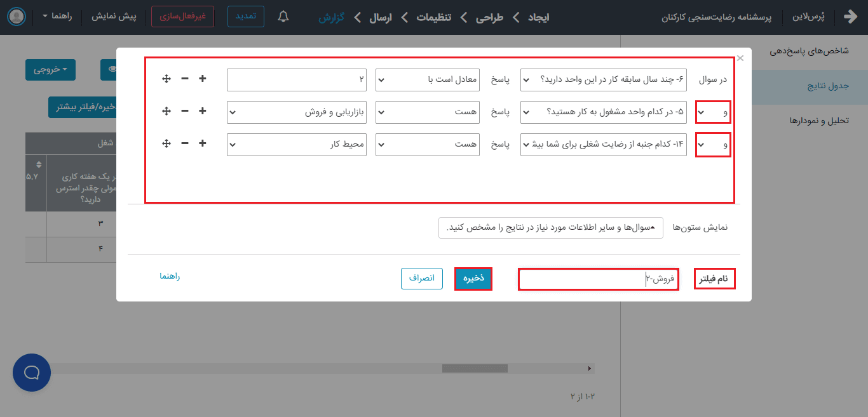Click the filter name input field

pos(598,279)
